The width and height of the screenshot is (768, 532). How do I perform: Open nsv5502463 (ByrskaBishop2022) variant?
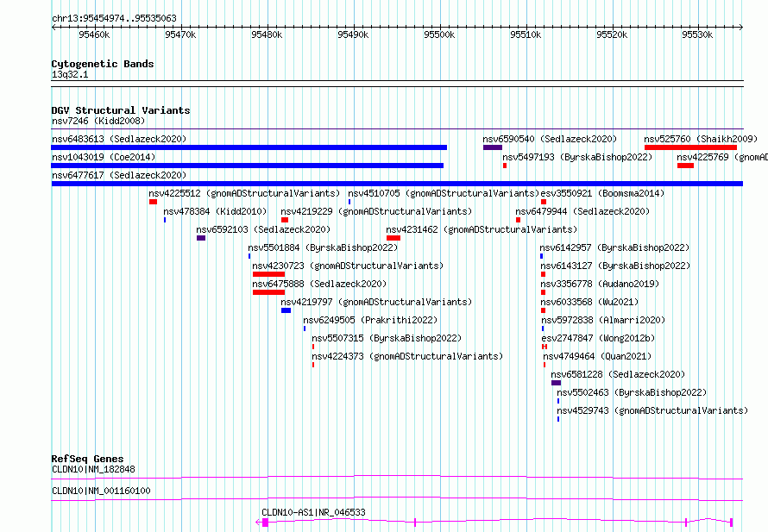coord(632,392)
